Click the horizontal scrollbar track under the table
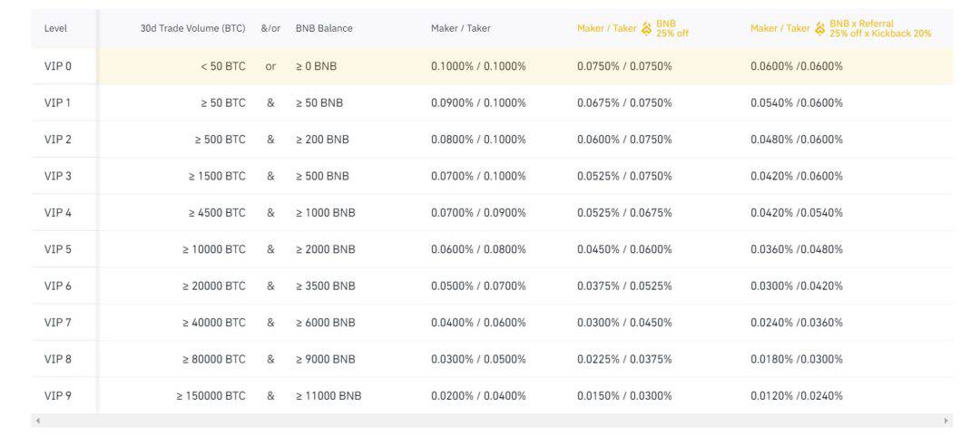 coord(490,421)
